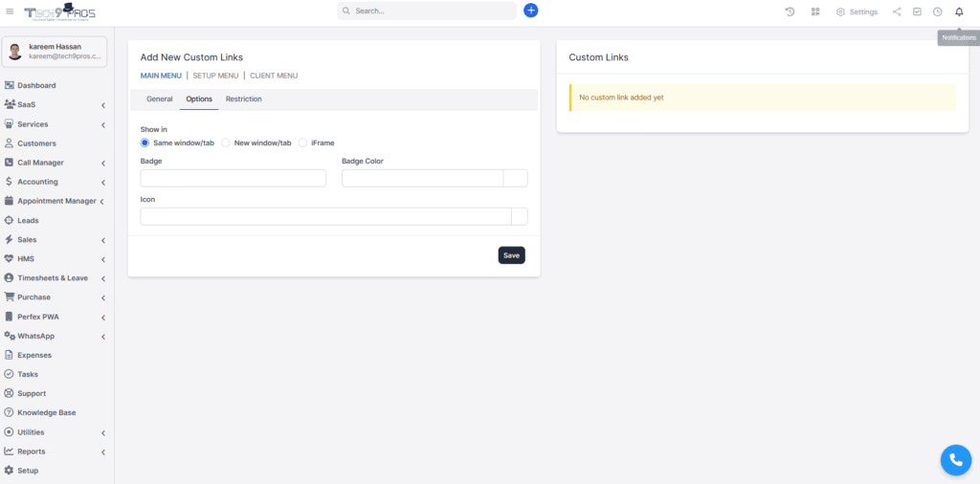The image size is (980, 484).
Task: Click the Dashboard icon in the sidebar
Action: pos(10,85)
